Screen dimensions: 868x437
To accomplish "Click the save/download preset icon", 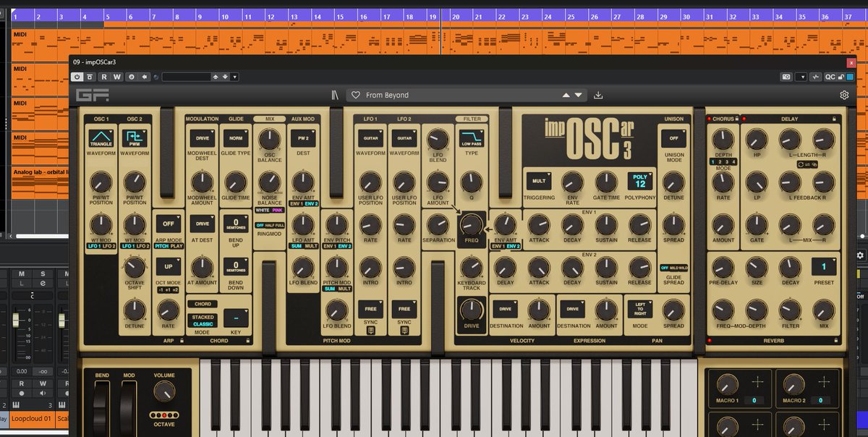I will tap(598, 95).
